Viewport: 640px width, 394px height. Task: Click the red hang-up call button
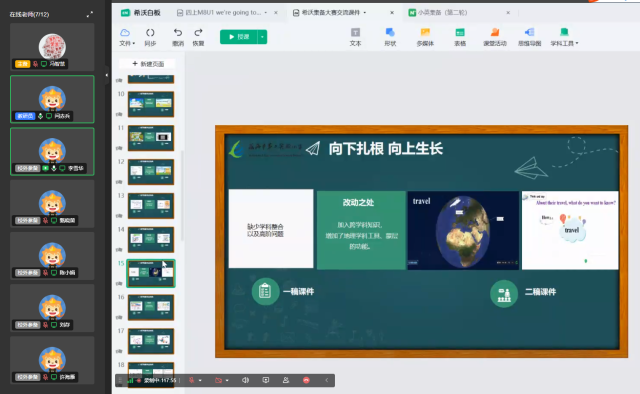pos(306,380)
